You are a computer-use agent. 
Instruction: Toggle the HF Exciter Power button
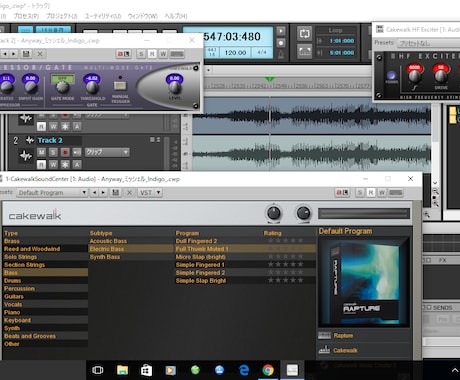click(392, 76)
